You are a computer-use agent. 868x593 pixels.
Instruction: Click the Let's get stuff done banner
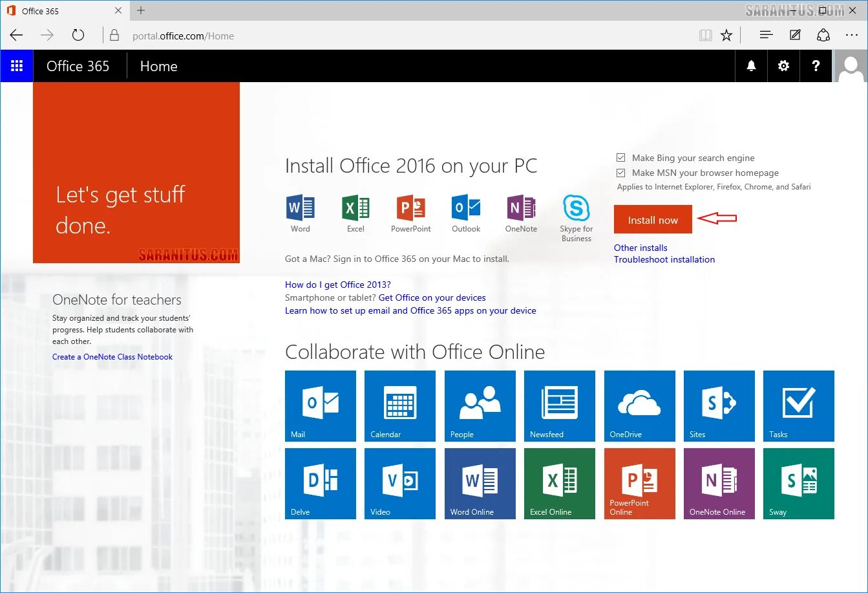pyautogui.click(x=136, y=172)
